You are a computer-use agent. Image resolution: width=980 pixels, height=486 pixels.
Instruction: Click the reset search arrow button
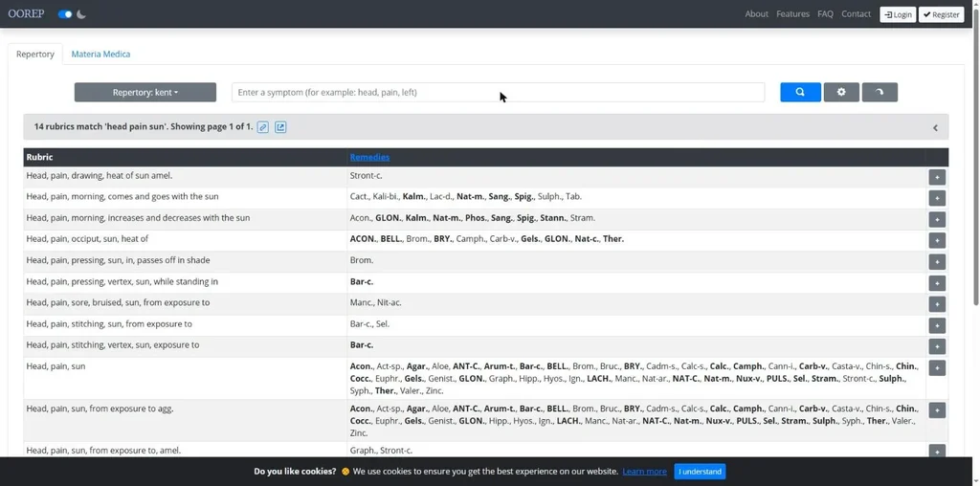[x=880, y=93]
